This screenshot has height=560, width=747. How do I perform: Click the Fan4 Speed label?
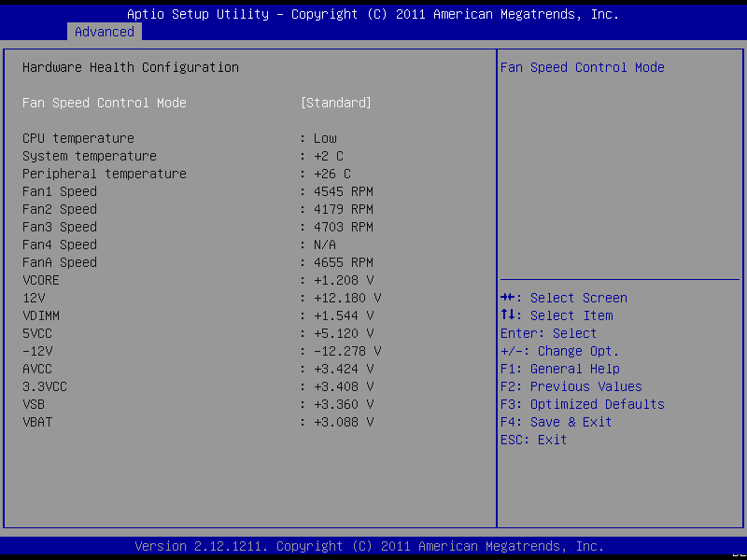pos(60,245)
